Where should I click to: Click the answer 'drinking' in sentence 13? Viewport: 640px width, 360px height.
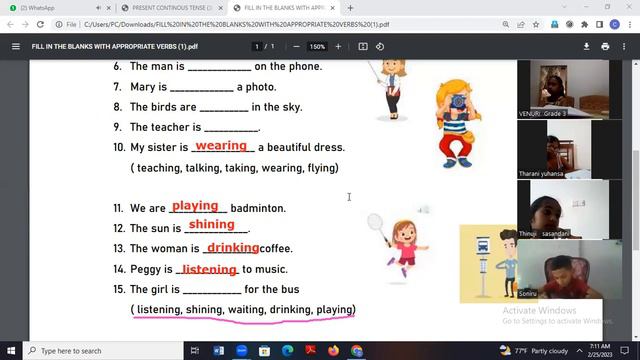pyautogui.click(x=233, y=247)
